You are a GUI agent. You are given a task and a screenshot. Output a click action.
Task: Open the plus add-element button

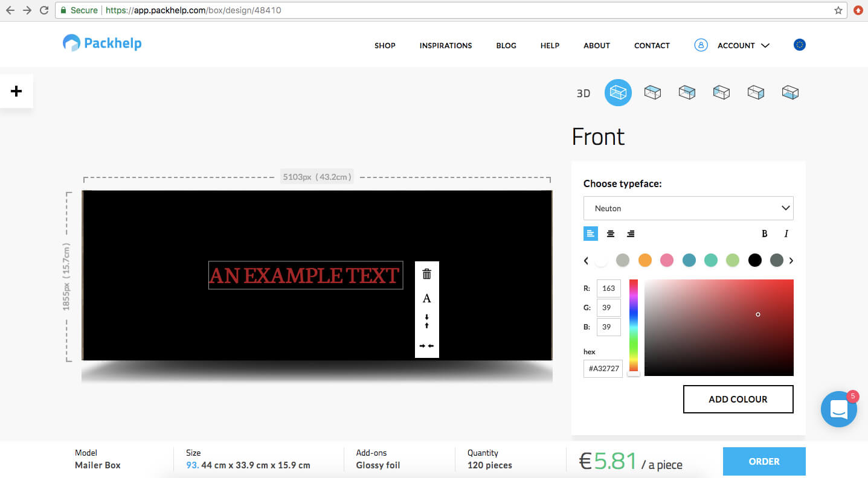pyautogui.click(x=16, y=91)
